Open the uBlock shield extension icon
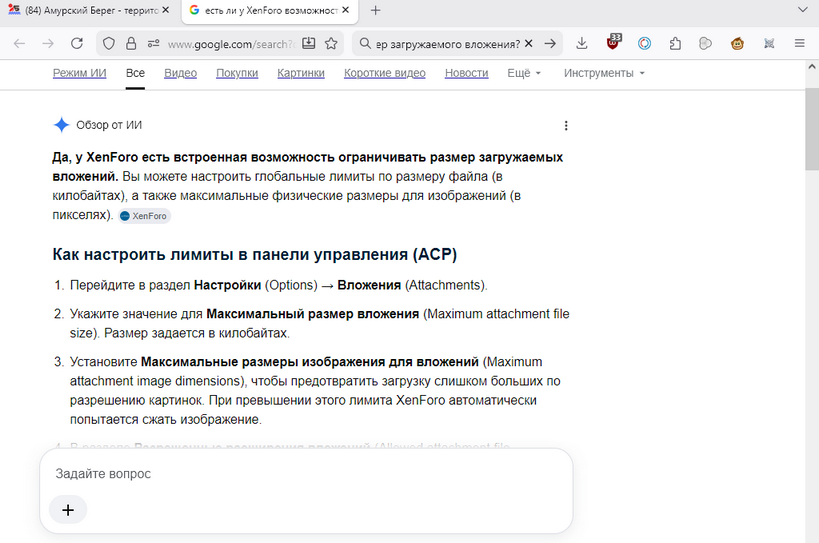Viewport: 819px width, 543px height. 613,43
